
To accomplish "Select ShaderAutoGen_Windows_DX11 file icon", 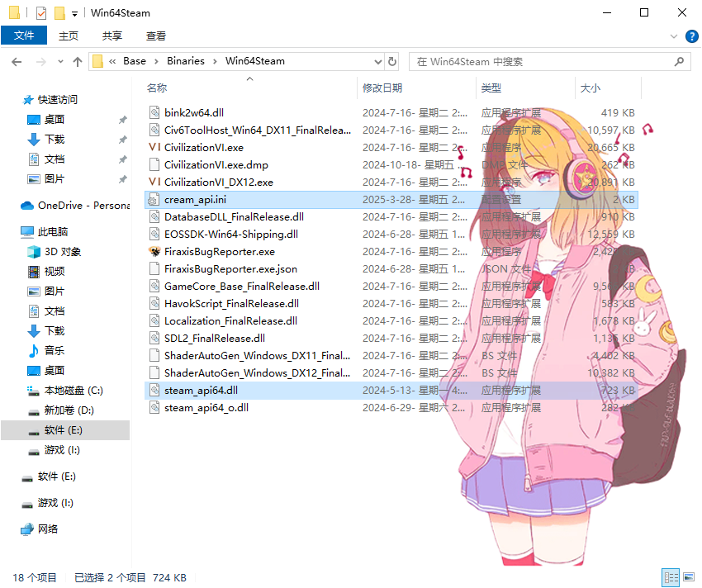I will [154, 355].
